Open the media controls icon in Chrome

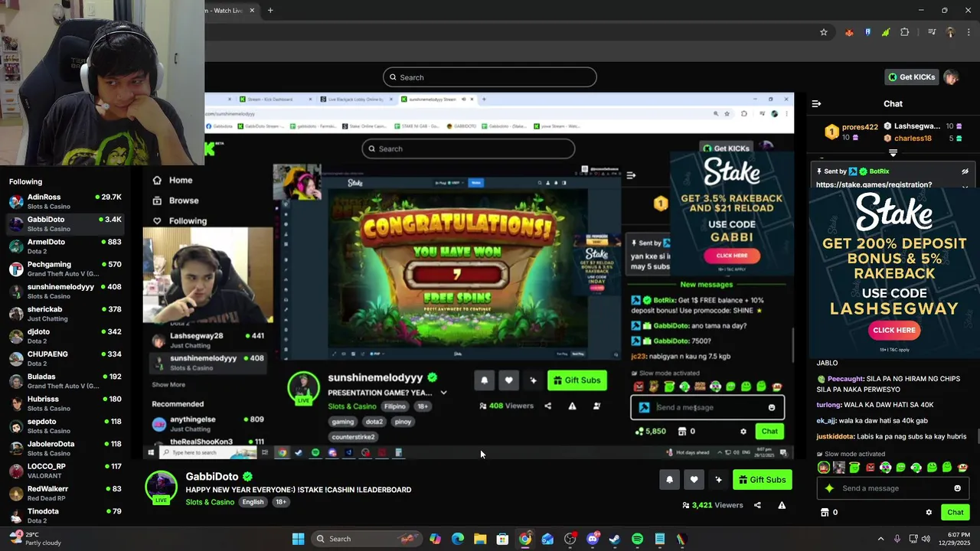[932, 32]
